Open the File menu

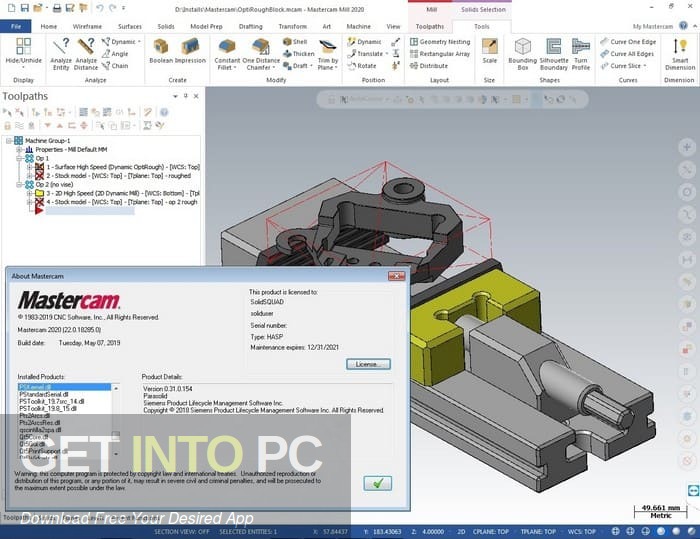coord(16,26)
